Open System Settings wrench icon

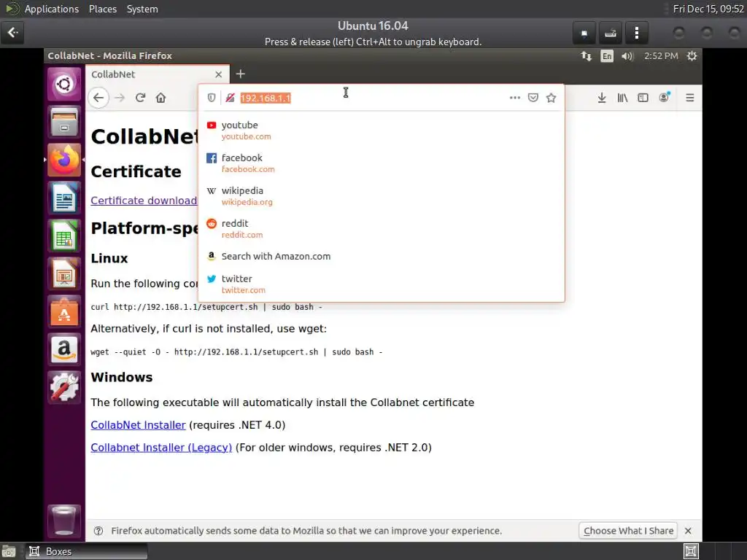[x=64, y=386]
